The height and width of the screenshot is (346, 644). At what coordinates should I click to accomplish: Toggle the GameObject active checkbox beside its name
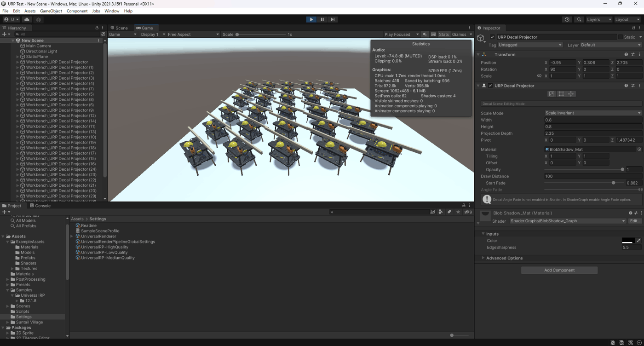pos(493,37)
